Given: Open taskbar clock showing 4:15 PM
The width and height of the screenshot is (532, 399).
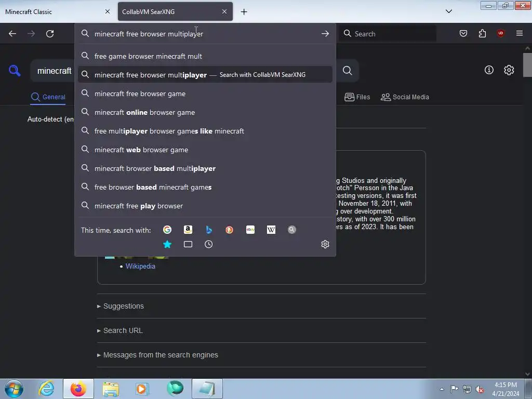Looking at the screenshot, I should coord(506,389).
